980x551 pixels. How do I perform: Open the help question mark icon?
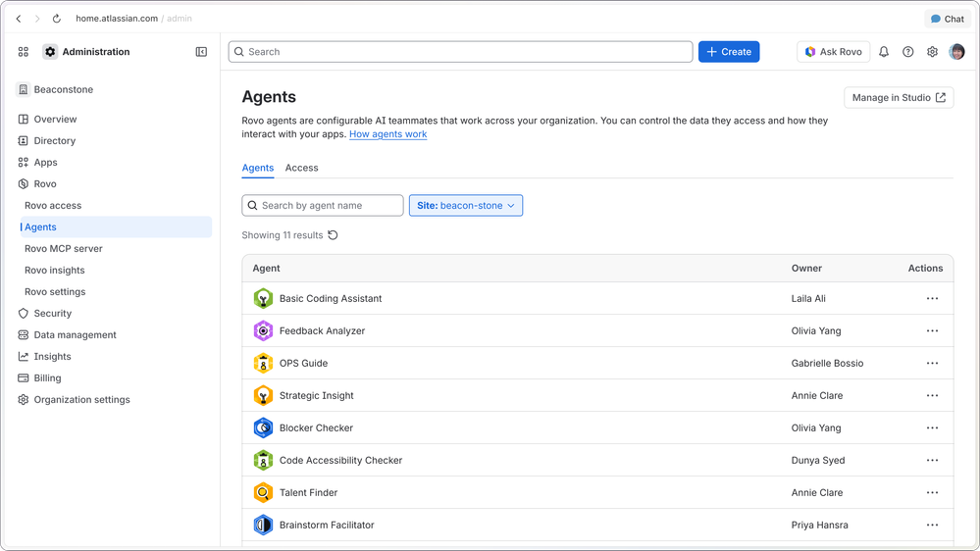(x=908, y=52)
